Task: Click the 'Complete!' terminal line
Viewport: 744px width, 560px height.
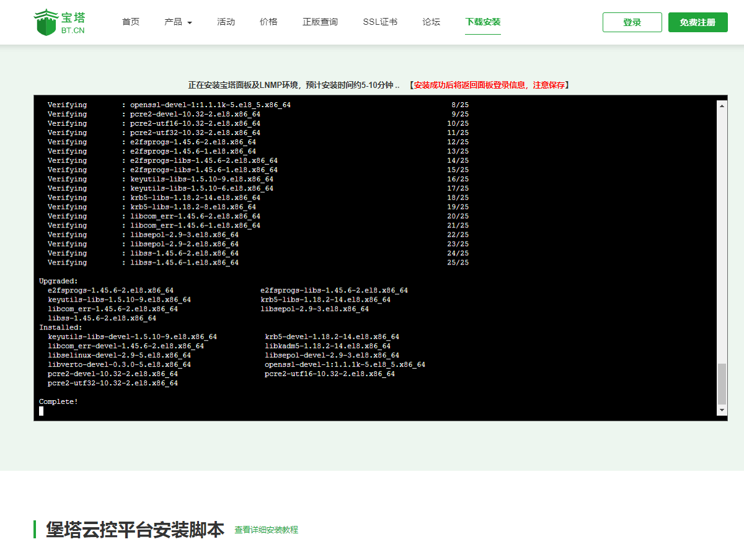Action: coord(59,401)
